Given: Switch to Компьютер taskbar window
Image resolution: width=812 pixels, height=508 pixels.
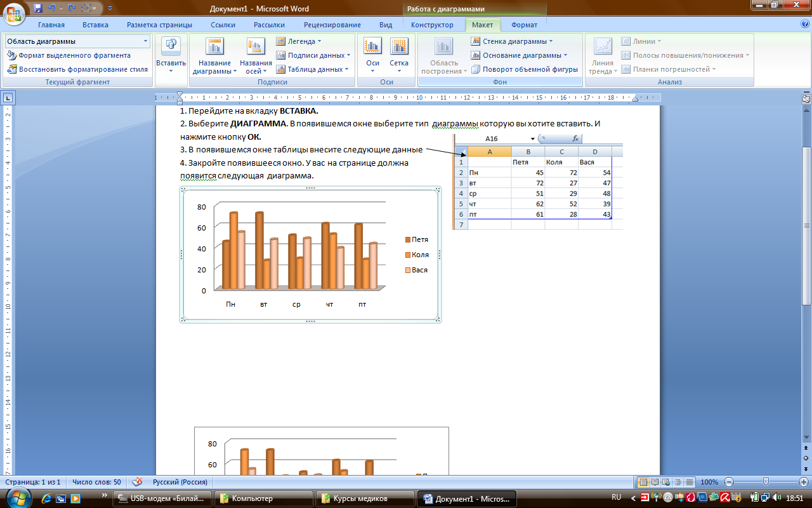Looking at the screenshot, I should pos(263,498).
